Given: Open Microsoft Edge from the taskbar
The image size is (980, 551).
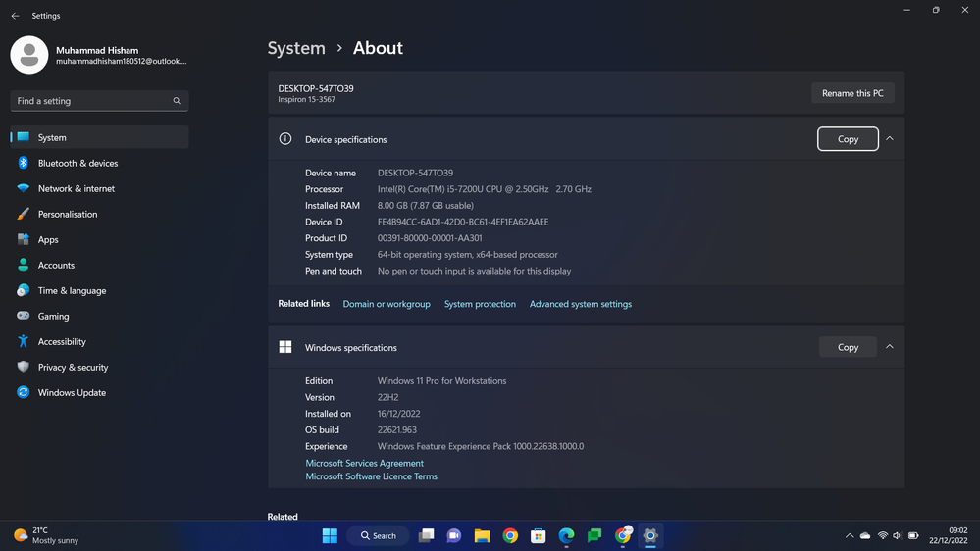Looking at the screenshot, I should click(x=566, y=535).
